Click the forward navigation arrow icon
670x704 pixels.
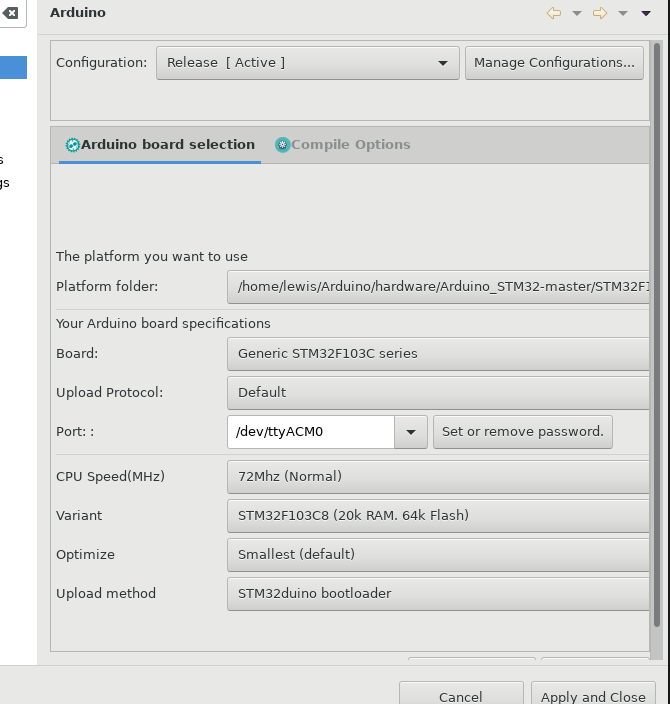(600, 13)
